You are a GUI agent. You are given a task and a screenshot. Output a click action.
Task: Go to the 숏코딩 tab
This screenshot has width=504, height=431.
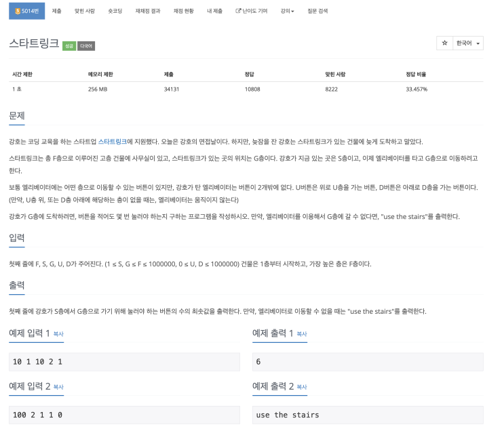click(115, 11)
